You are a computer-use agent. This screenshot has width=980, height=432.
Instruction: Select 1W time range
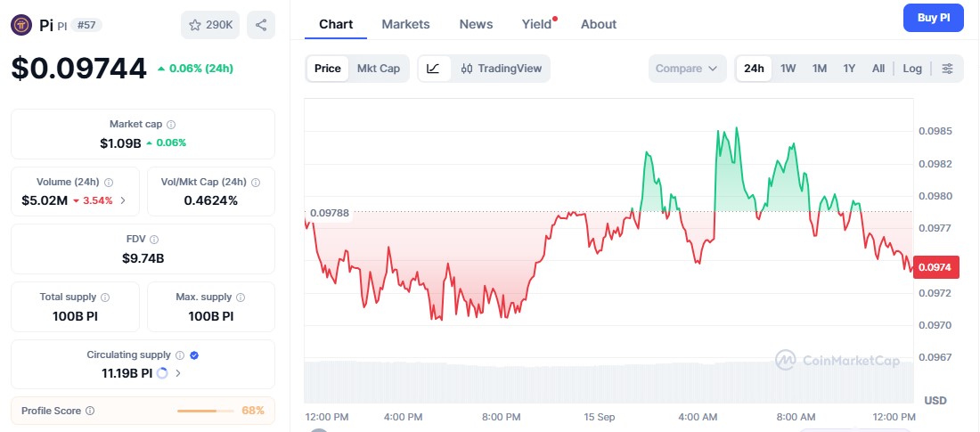pos(788,69)
